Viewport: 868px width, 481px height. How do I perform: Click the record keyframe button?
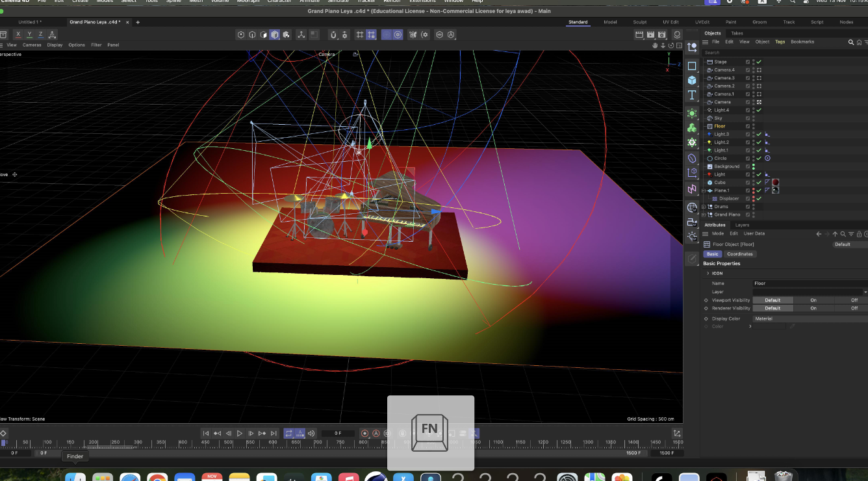point(364,434)
